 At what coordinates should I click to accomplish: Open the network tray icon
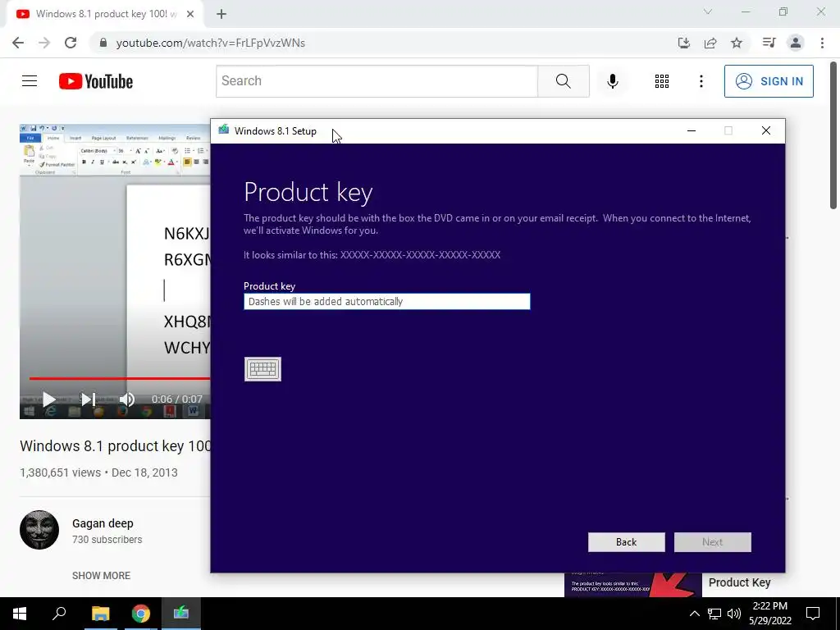pos(714,614)
